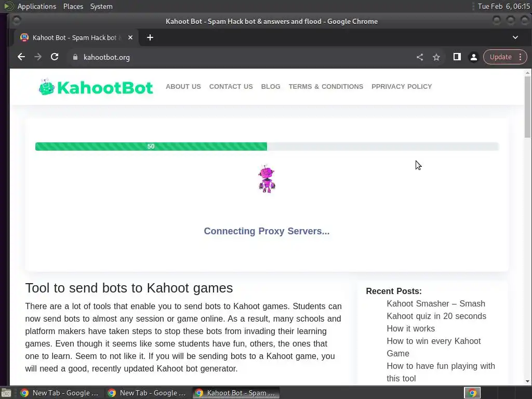Screen dimensions: 532x399
Task: Share this page via the share icon
Action: pos(420,57)
